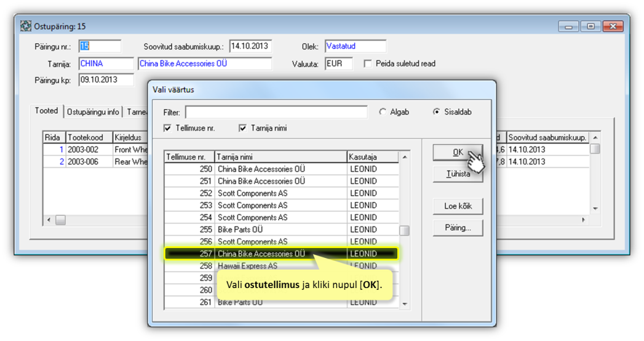Select order row 256
Viewport: 644px width, 341px height.
coord(281,241)
